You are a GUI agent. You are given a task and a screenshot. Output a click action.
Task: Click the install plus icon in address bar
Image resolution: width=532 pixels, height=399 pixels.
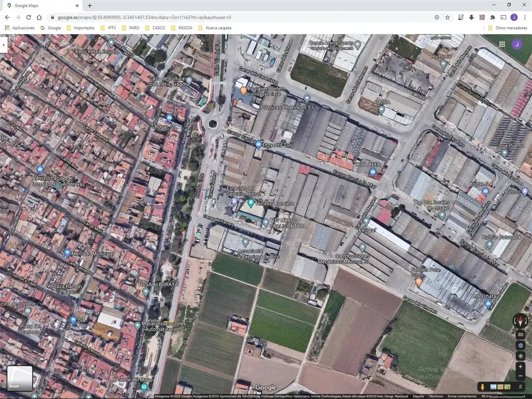(x=437, y=17)
